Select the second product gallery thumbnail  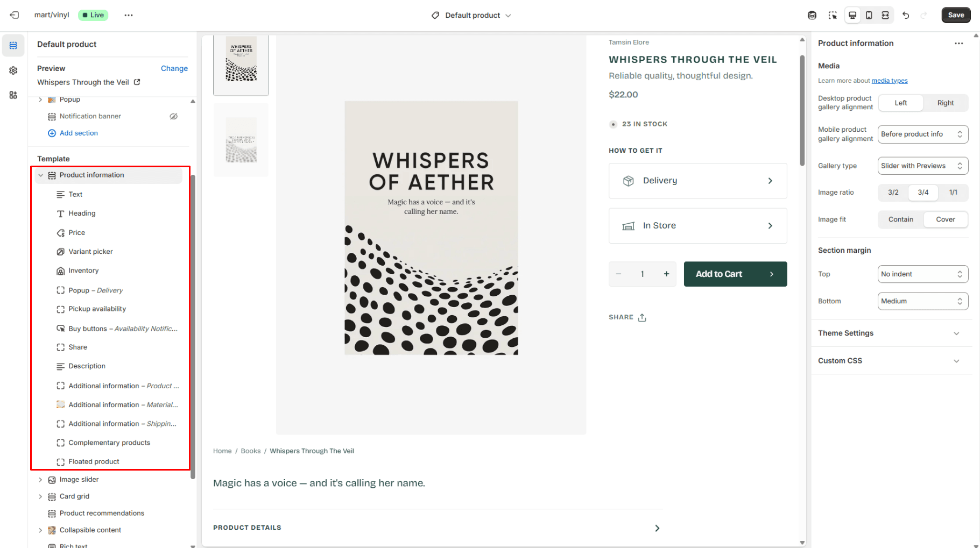pyautogui.click(x=241, y=140)
